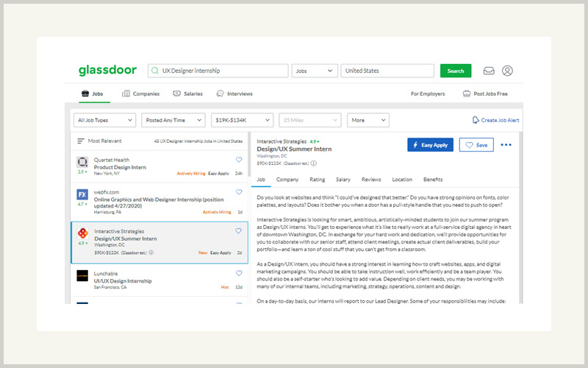Image resolution: width=588 pixels, height=368 pixels.
Task: Click into the United States location field
Action: coord(387,71)
